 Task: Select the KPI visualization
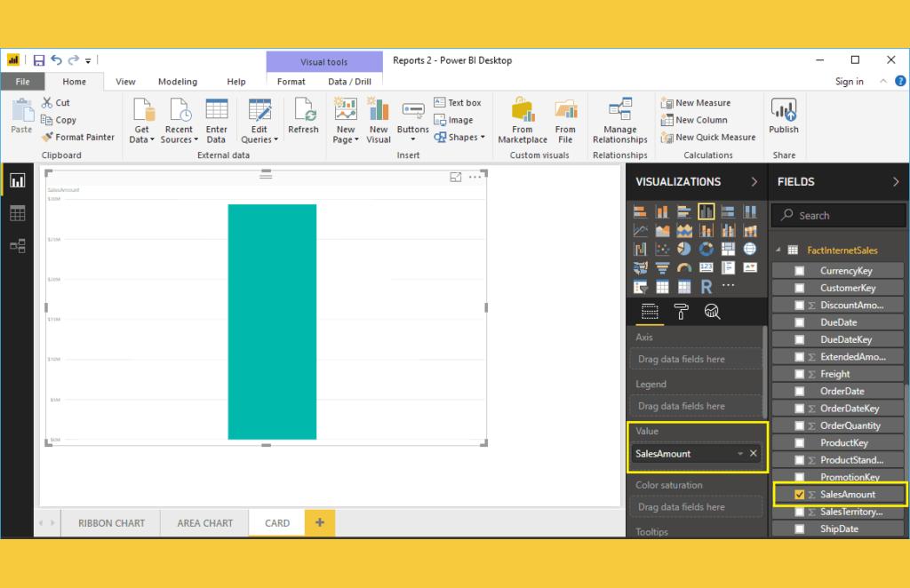point(750,268)
